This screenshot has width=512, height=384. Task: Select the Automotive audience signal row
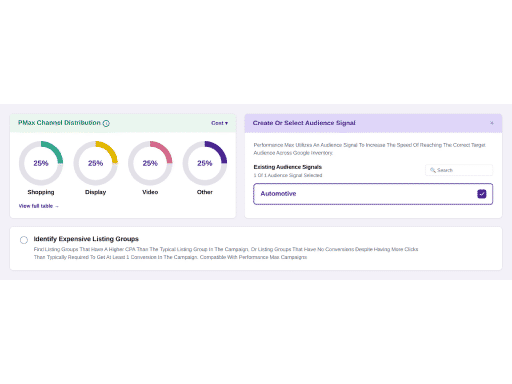pyautogui.click(x=373, y=194)
